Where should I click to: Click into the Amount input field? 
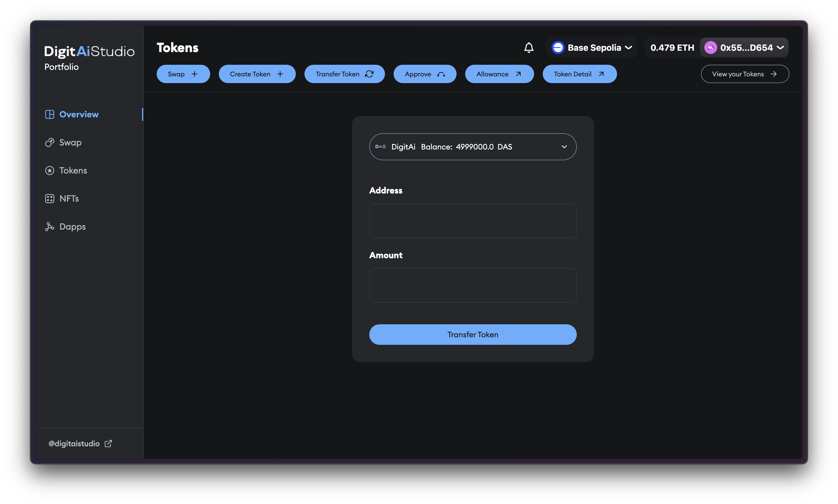472,286
